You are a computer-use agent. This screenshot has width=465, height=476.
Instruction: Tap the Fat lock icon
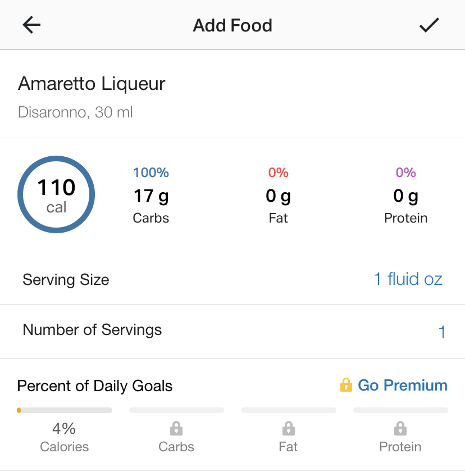(x=288, y=429)
